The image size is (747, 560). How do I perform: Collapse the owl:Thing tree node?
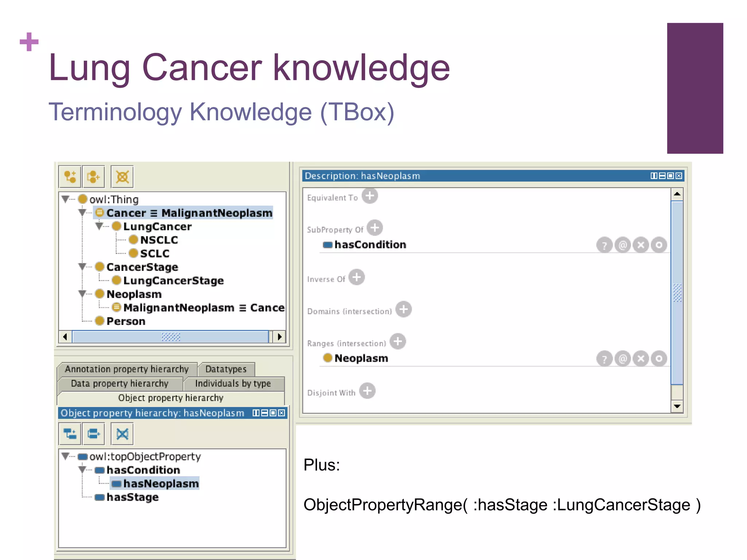pyautogui.click(x=65, y=199)
